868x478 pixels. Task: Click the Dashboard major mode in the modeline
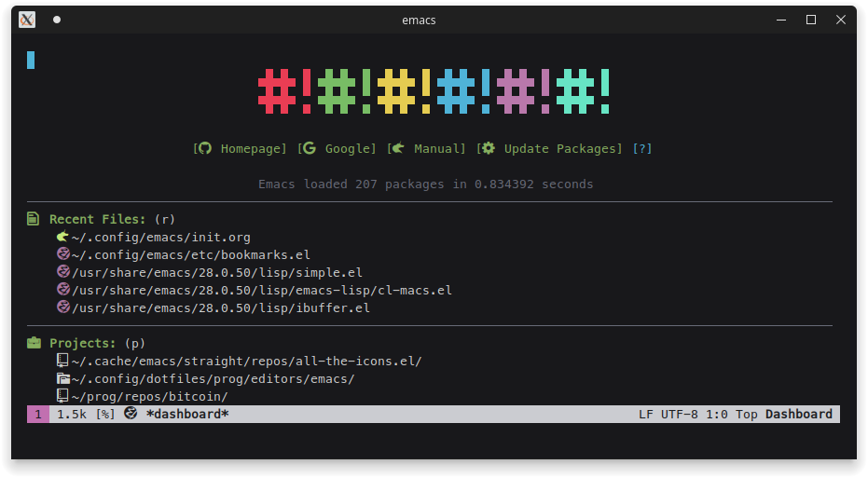(798, 414)
